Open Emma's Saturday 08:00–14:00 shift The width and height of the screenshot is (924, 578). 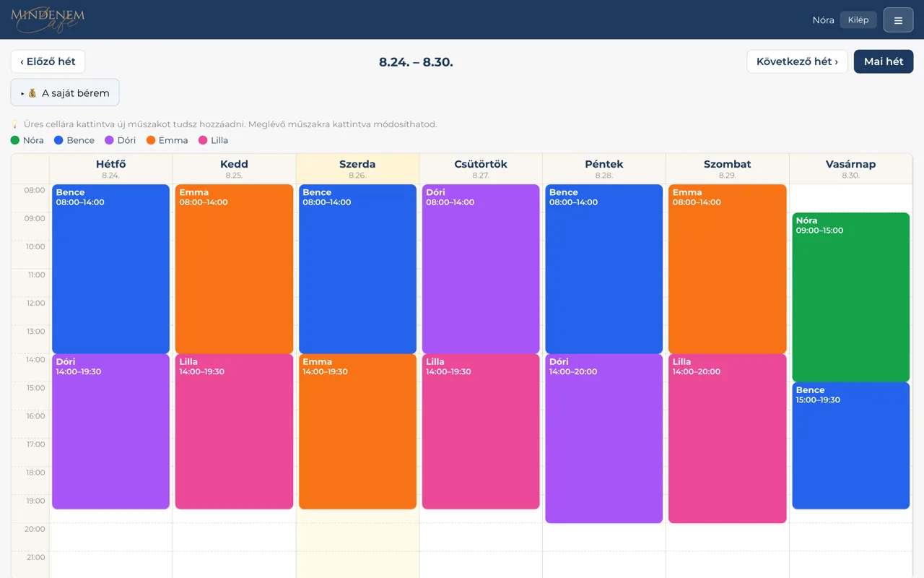(728, 269)
